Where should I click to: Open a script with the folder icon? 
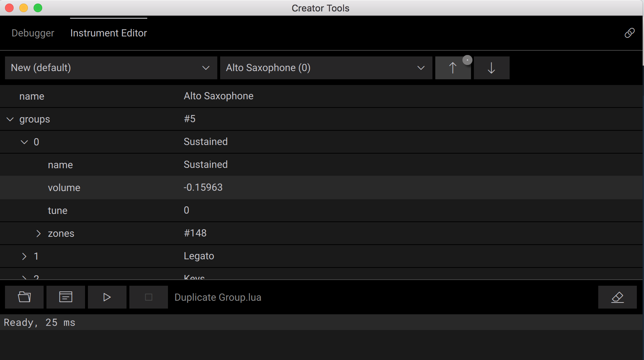click(x=24, y=297)
